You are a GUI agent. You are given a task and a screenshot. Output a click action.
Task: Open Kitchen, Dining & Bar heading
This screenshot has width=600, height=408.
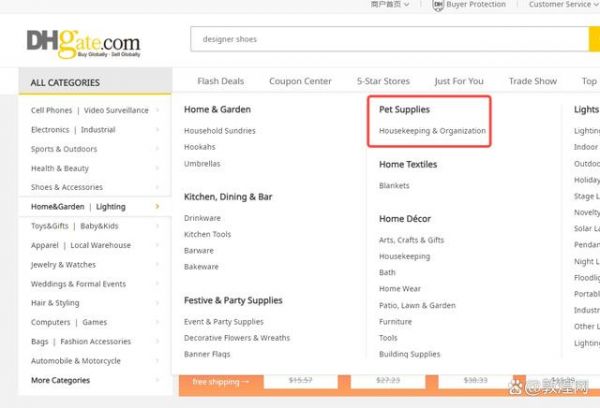[228, 197]
